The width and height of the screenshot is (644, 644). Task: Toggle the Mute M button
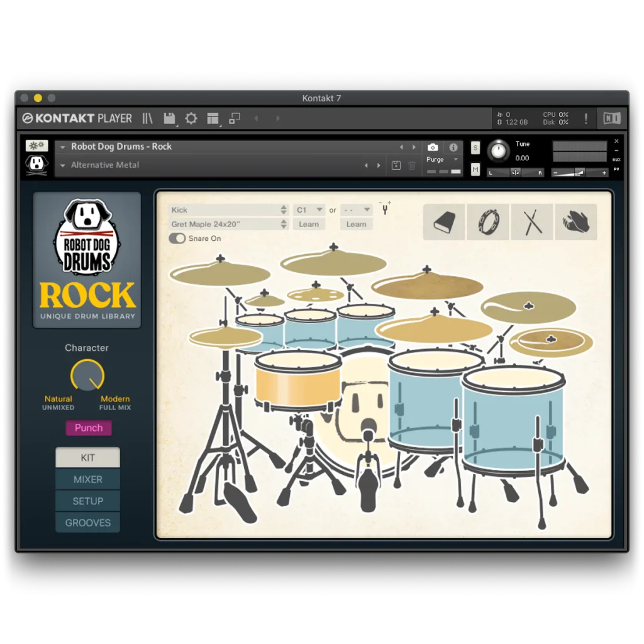[x=475, y=169]
